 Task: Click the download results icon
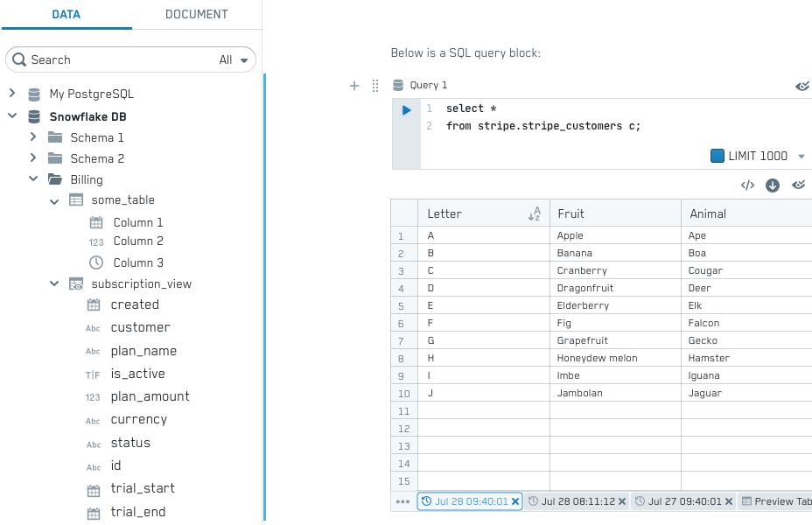click(x=773, y=185)
